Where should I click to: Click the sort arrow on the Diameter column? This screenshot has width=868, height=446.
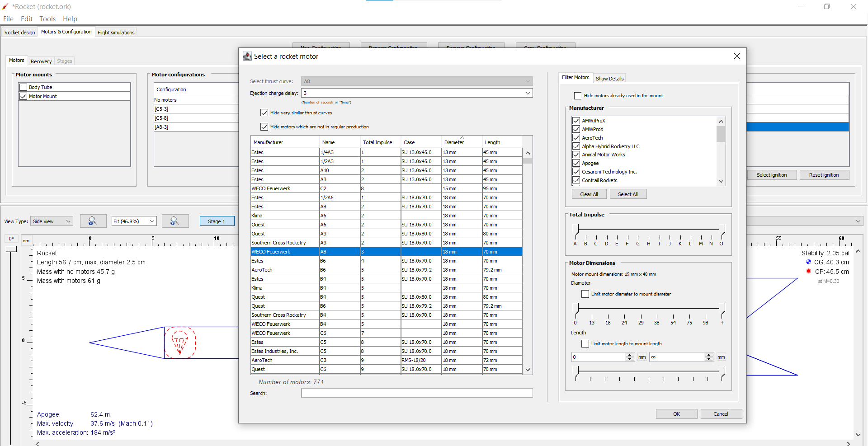point(462,138)
